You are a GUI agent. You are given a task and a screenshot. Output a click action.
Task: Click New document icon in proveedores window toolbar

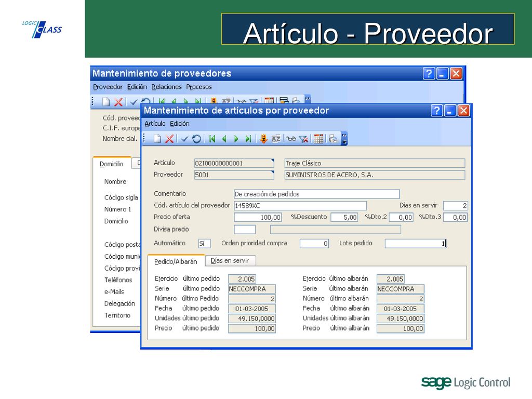pyautogui.click(x=106, y=102)
